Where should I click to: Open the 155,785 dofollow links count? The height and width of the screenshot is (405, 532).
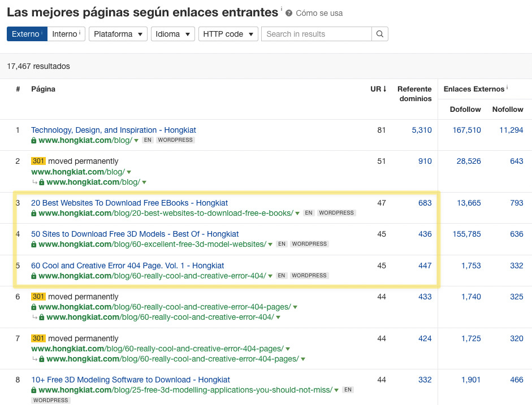(x=466, y=234)
